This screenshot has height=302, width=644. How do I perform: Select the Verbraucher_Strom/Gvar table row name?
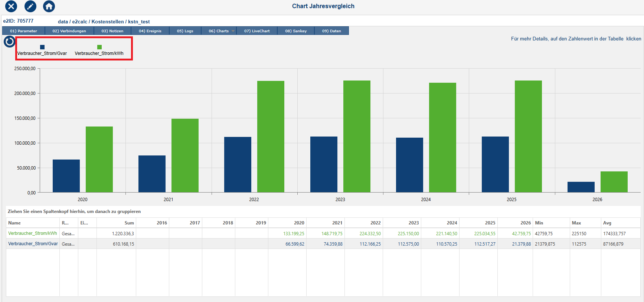33,244
